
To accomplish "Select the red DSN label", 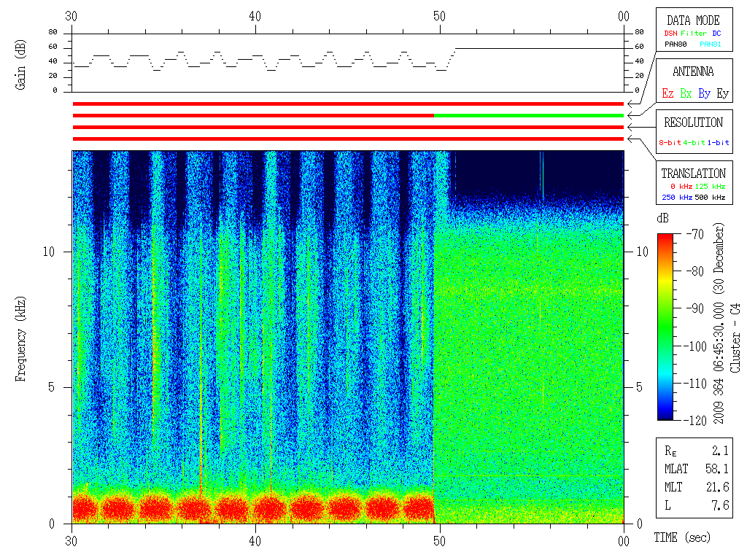I will tap(670, 34).
